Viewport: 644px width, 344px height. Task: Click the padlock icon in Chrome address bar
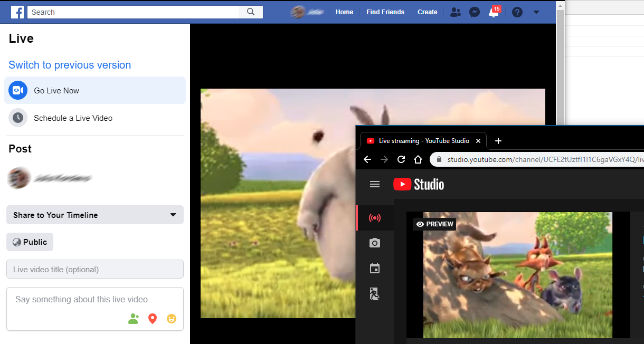pos(439,159)
